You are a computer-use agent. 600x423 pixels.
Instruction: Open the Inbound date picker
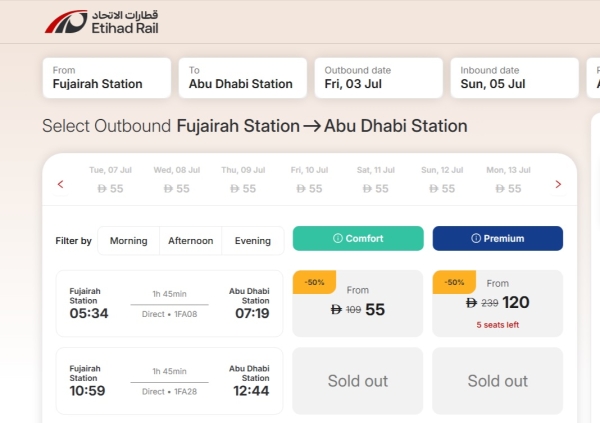pyautogui.click(x=514, y=78)
